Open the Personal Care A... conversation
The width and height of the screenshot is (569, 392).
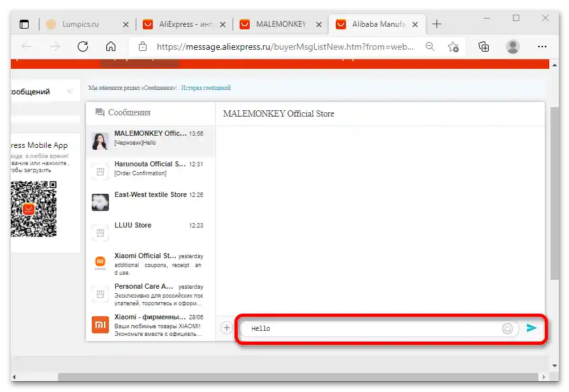pos(150,294)
